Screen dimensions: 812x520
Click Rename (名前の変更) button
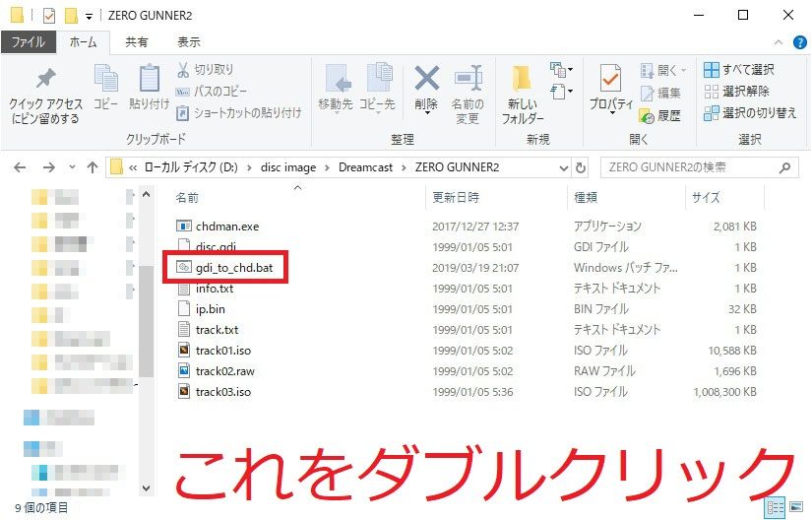468,96
